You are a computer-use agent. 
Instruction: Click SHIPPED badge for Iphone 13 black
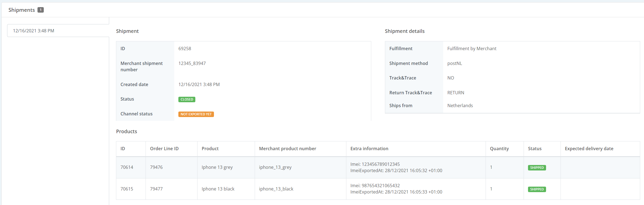point(537,189)
